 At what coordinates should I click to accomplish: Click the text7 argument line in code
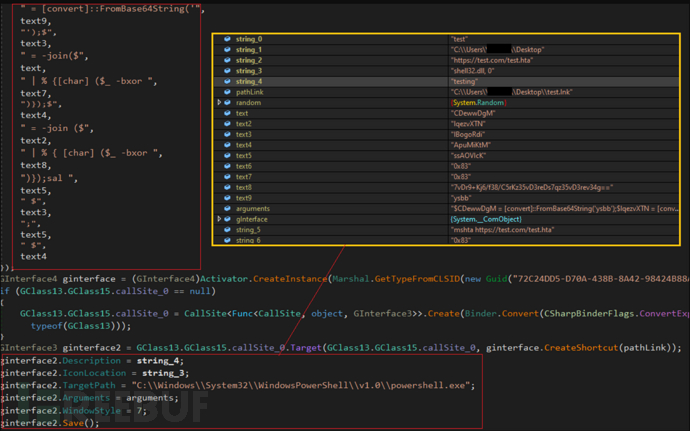point(36,93)
